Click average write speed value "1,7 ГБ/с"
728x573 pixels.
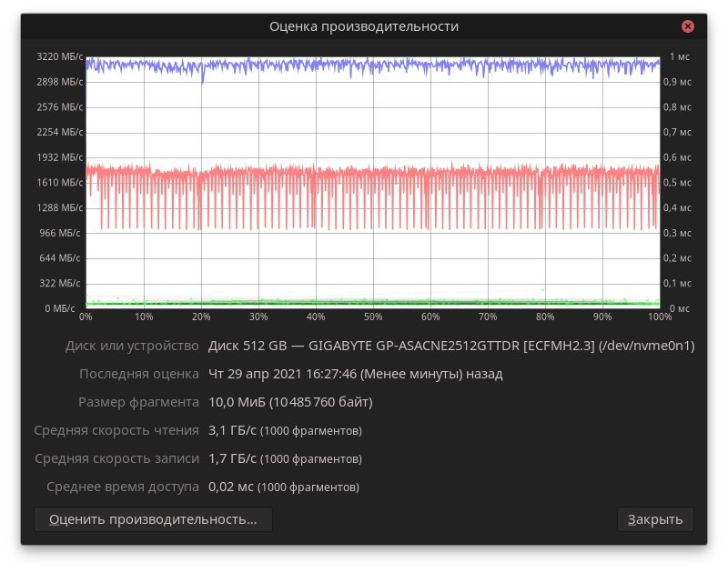(x=232, y=458)
